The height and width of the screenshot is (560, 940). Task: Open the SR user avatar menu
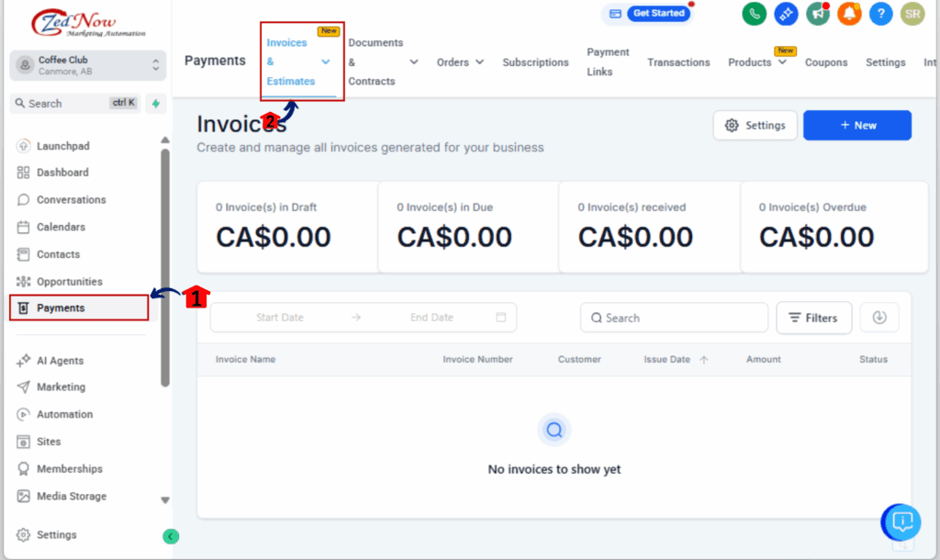(912, 14)
